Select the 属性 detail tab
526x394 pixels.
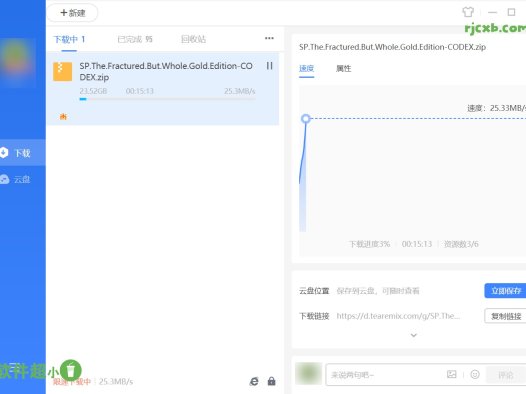(x=343, y=69)
